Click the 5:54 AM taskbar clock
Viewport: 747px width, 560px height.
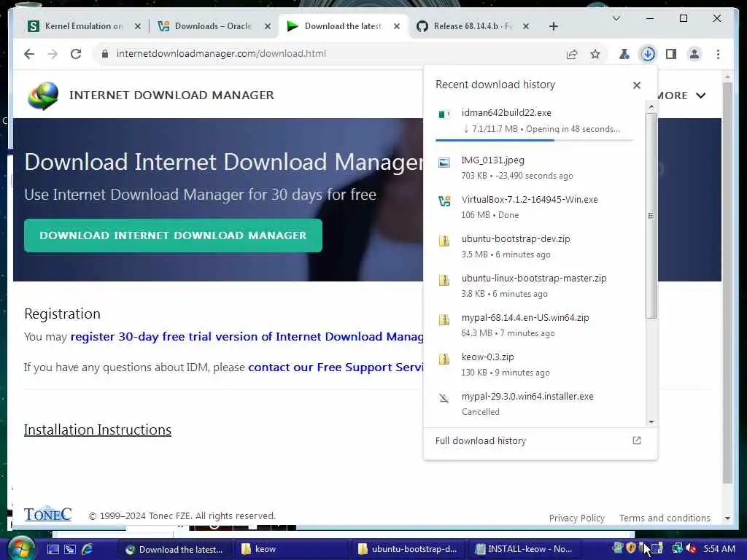click(719, 549)
